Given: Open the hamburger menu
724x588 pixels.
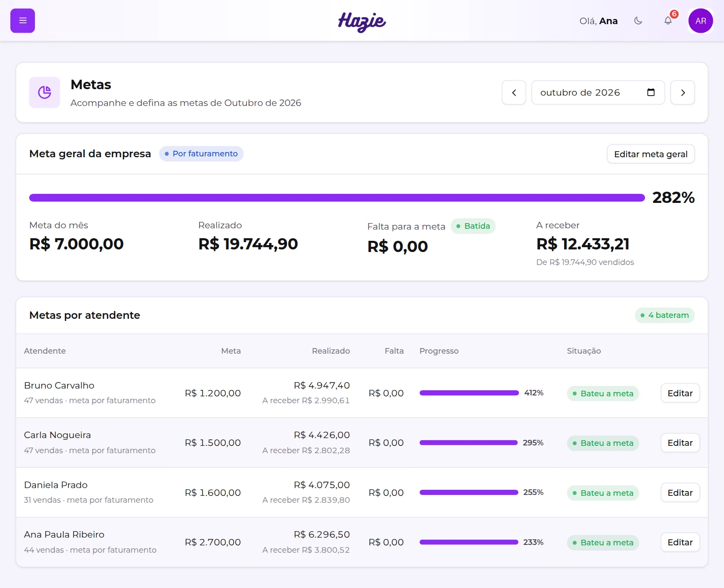Looking at the screenshot, I should click(x=22, y=21).
